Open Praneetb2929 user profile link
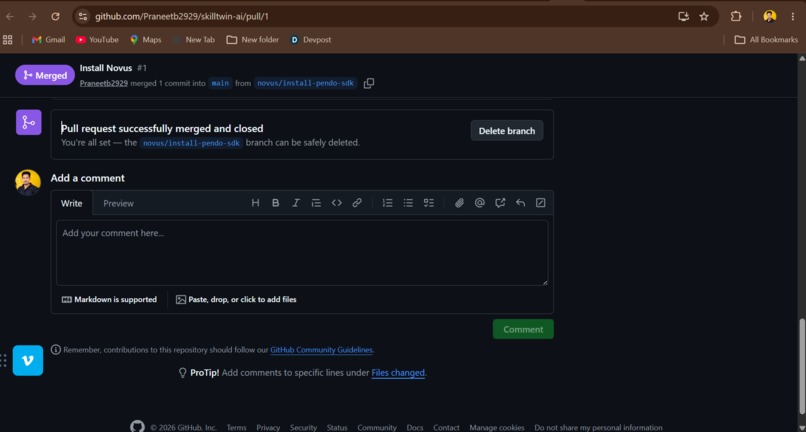806x432 pixels. (104, 83)
